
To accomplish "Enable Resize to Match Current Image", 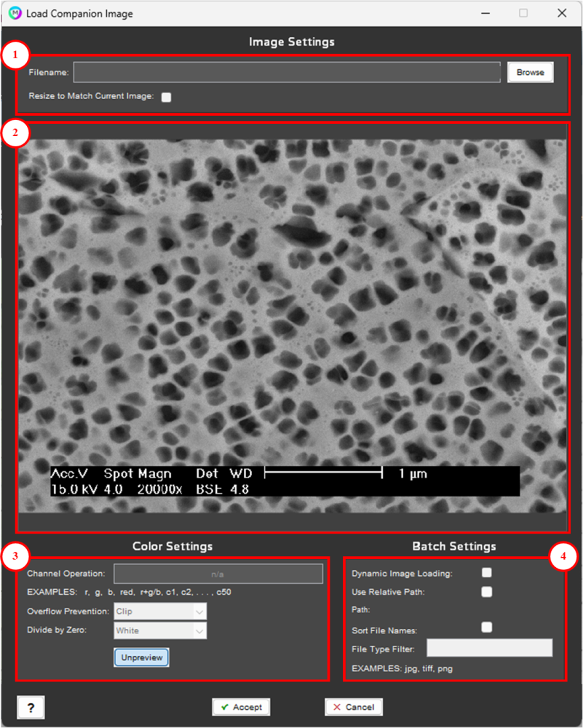I will (x=166, y=96).
